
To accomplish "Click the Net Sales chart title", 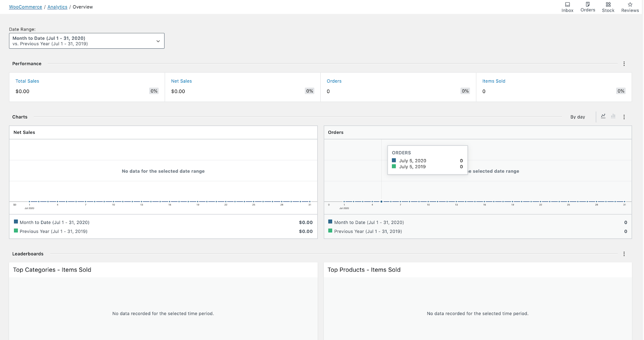I will coord(24,132).
